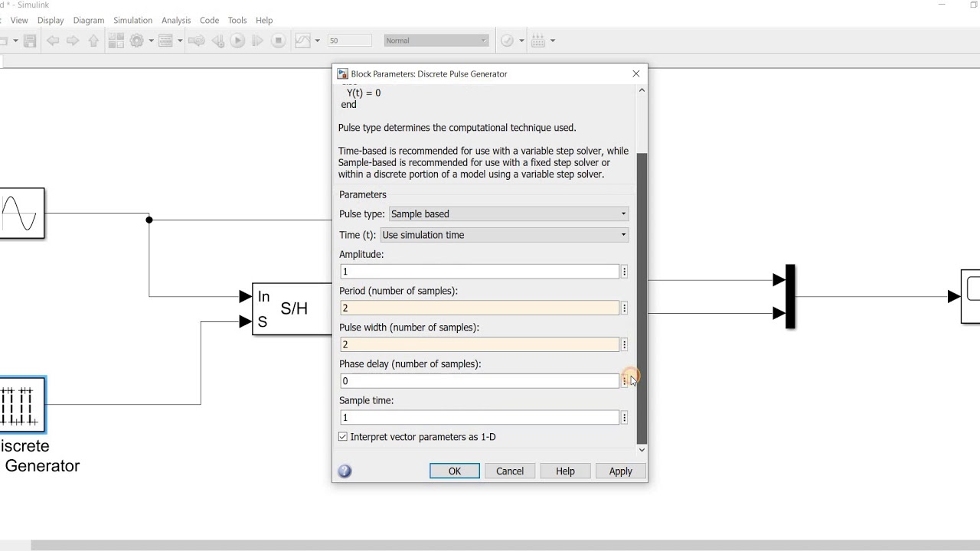This screenshot has height=551, width=980.
Task: Click the Simulation Data Inspector icon
Action: coord(303,41)
